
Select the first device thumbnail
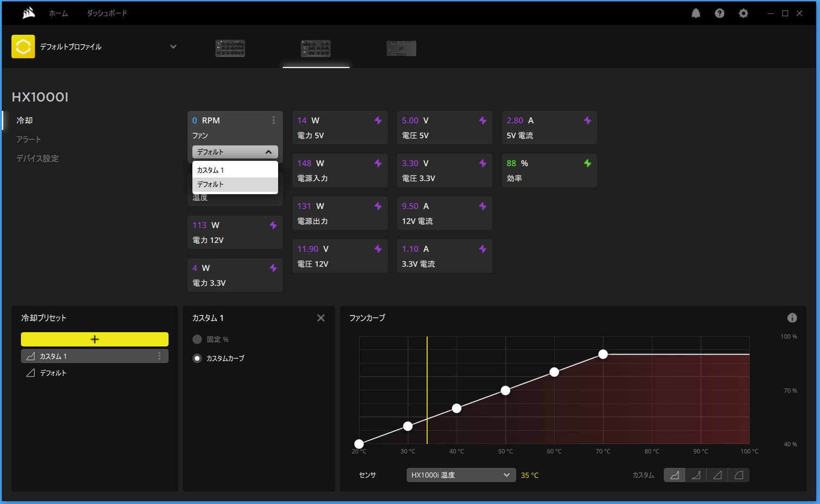[x=230, y=49]
